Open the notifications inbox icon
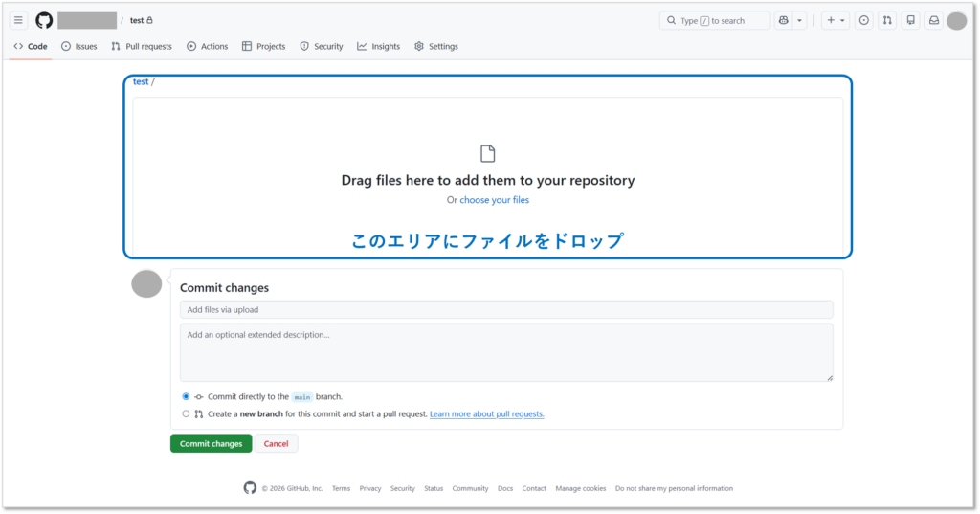 (x=933, y=20)
